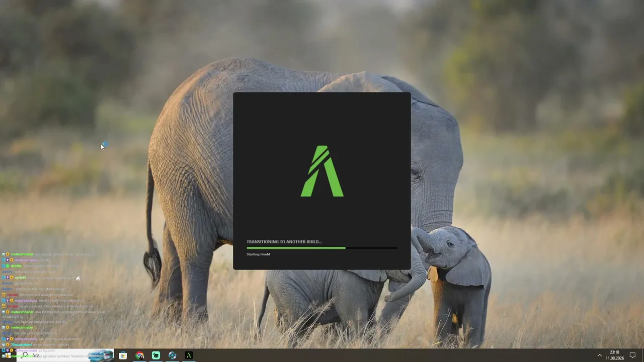The height and width of the screenshot is (362, 644).
Task: Click the FiveM logo in the launcher
Action: (x=322, y=171)
